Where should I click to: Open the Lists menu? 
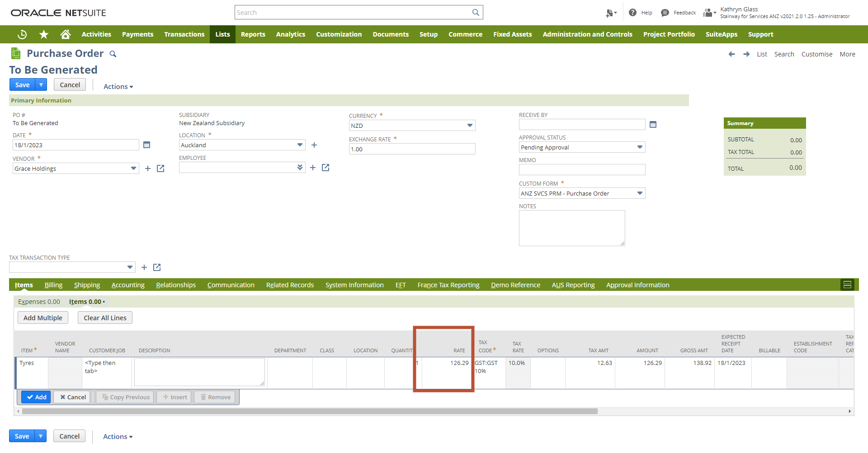point(222,34)
